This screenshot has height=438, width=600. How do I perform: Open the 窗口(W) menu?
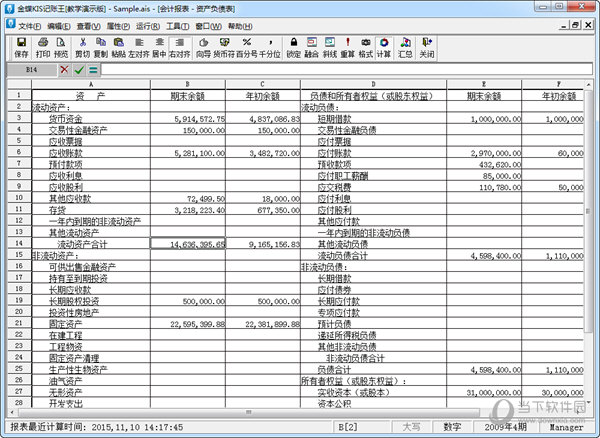pos(208,26)
